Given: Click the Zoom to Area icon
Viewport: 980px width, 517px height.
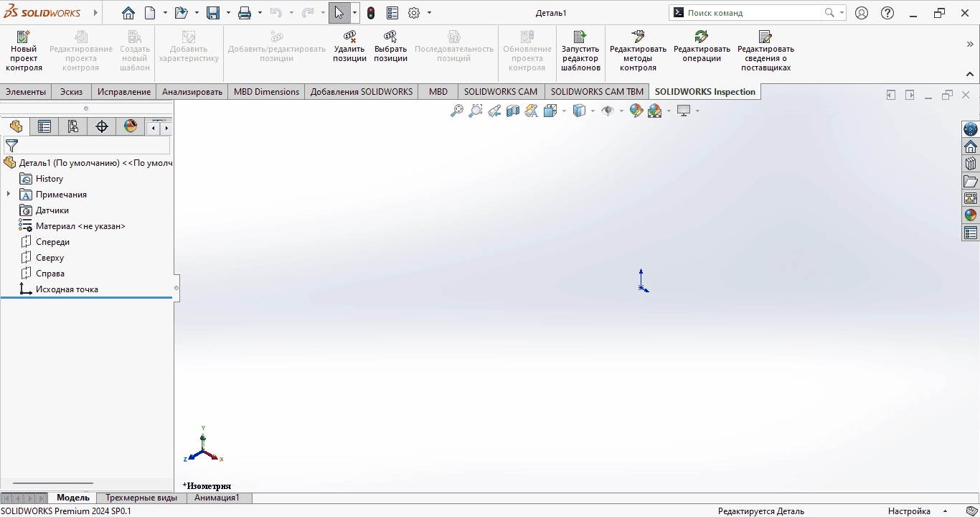Looking at the screenshot, I should pos(475,111).
